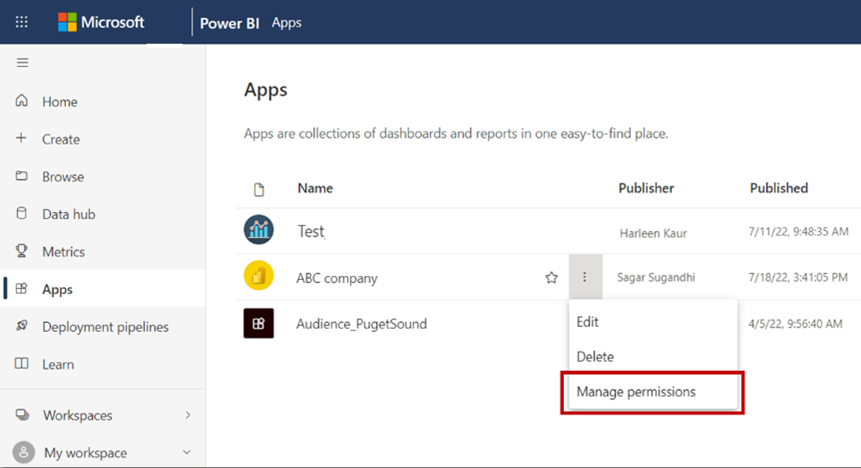Choose Delete from the context menu

595,357
